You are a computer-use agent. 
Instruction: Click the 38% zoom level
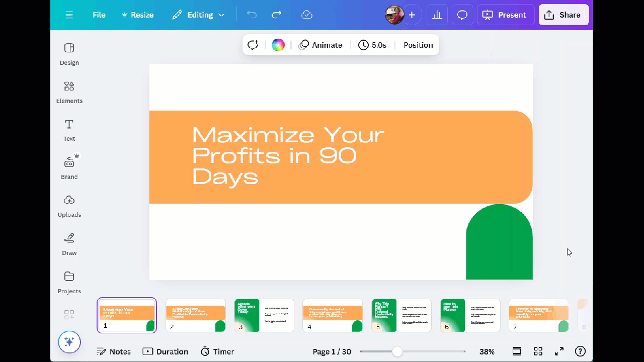[487, 351]
